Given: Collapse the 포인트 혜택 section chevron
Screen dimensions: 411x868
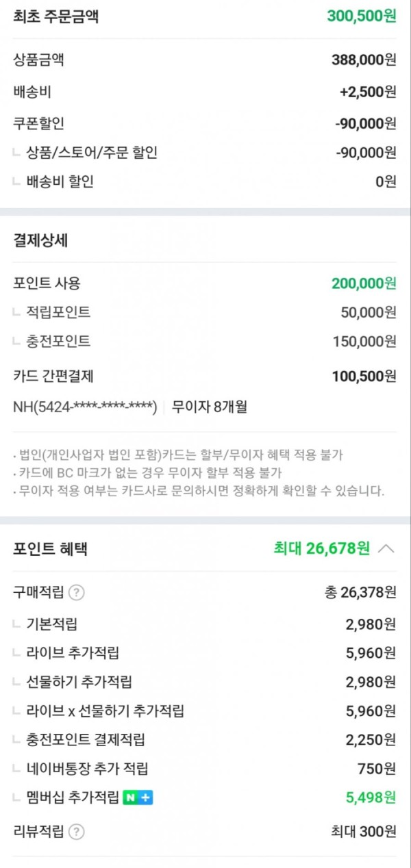Looking at the screenshot, I should [x=386, y=548].
